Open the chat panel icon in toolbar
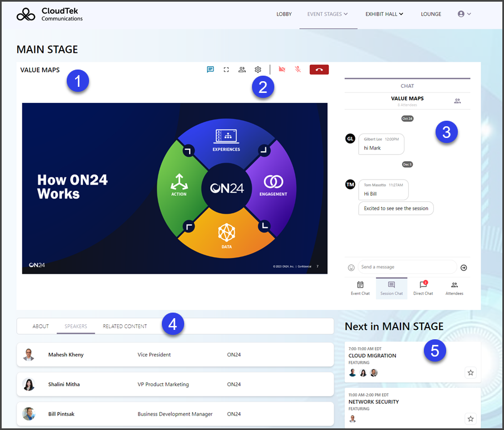The height and width of the screenshot is (430, 504). point(210,70)
